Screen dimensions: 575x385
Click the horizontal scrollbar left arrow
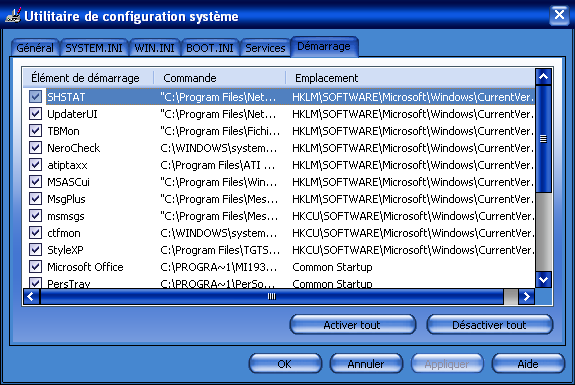point(31,296)
